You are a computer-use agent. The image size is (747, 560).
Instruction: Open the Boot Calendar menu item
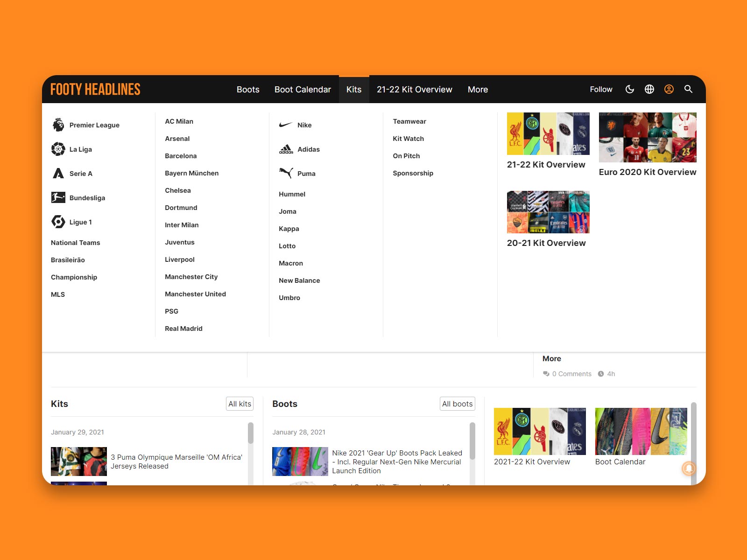tap(303, 89)
